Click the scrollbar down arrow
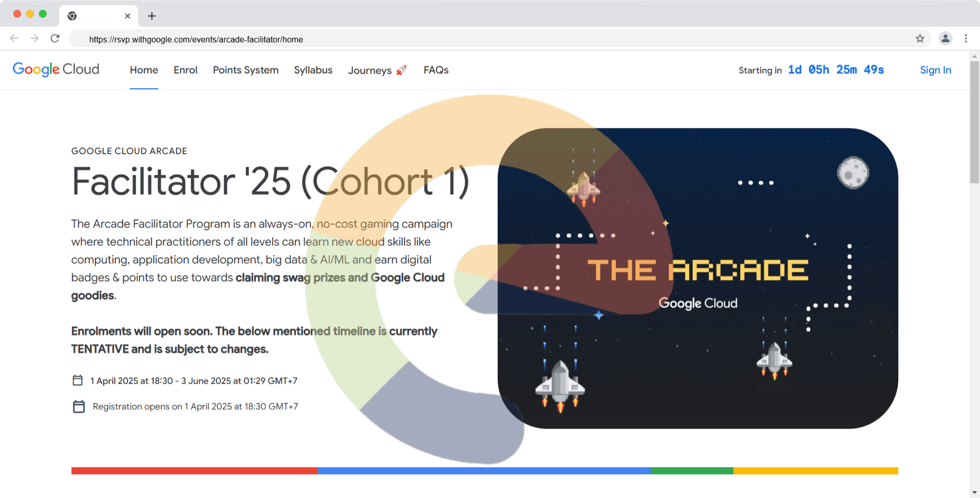Screen dimensions: 980x498 pos(974,493)
